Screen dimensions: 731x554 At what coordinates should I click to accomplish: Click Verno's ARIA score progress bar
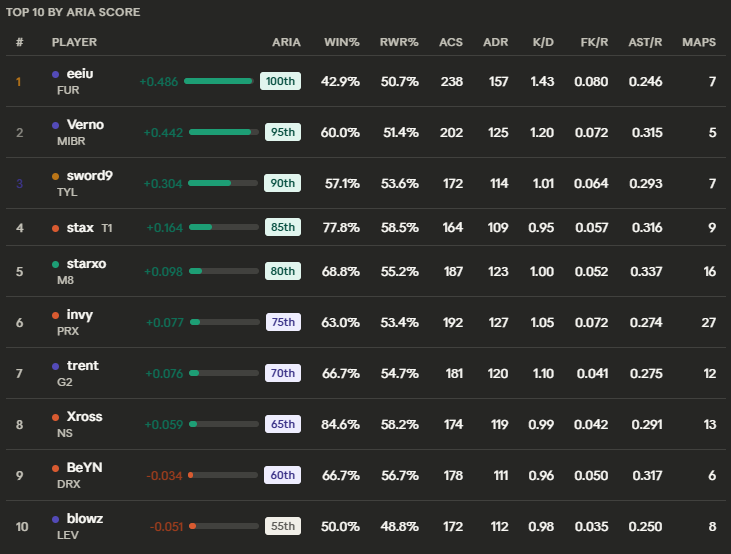click(223, 132)
